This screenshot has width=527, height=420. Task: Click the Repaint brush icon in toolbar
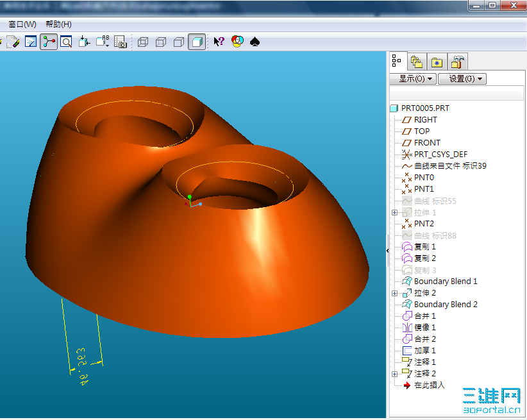coord(12,42)
